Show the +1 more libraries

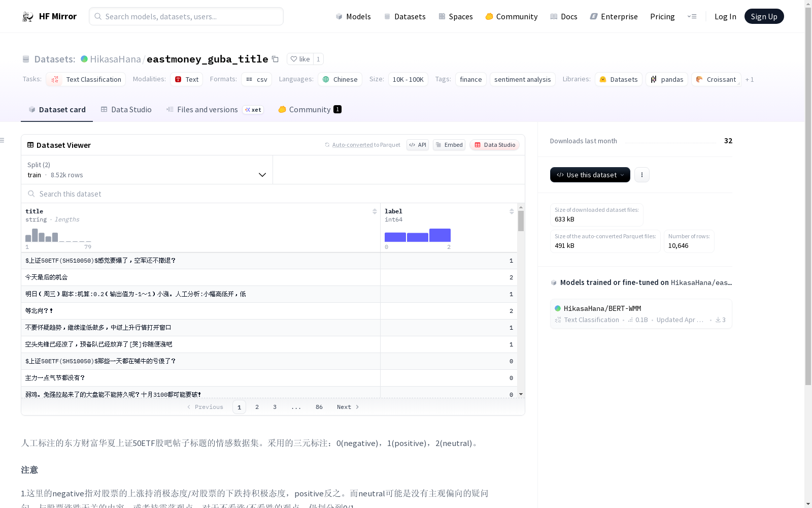coord(750,79)
